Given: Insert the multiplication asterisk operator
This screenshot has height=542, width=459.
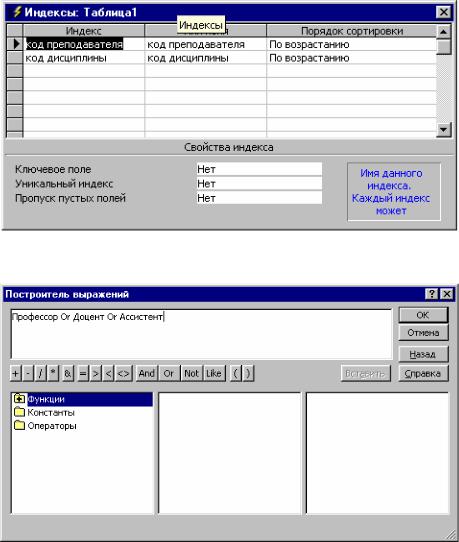Looking at the screenshot, I should point(53,373).
